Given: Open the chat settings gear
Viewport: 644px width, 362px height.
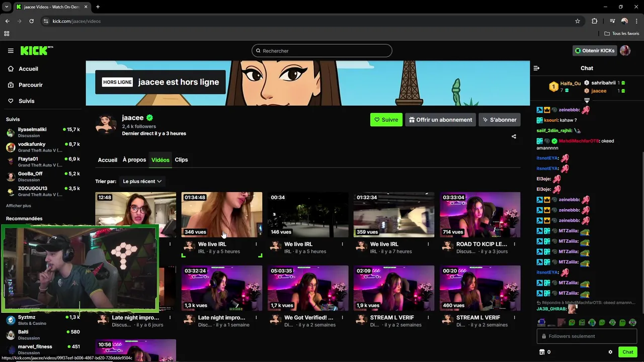Looking at the screenshot, I should point(610,352).
